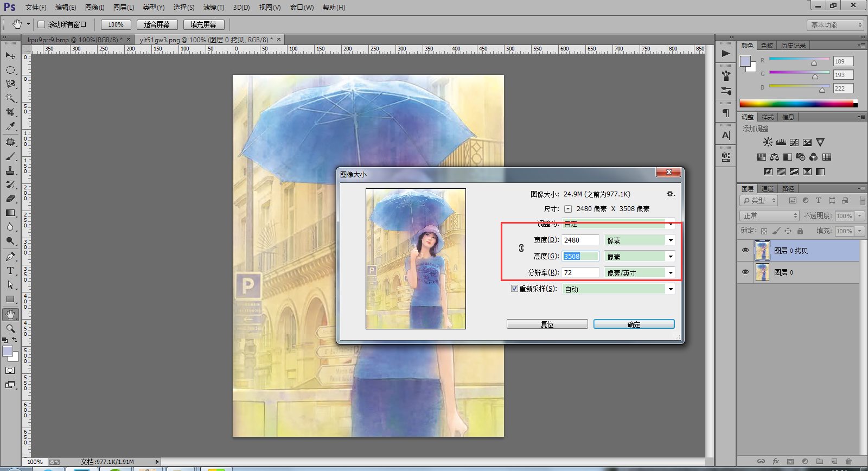Select the Rectangle shape tool
Image resolution: width=868 pixels, height=471 pixels.
(x=10, y=299)
